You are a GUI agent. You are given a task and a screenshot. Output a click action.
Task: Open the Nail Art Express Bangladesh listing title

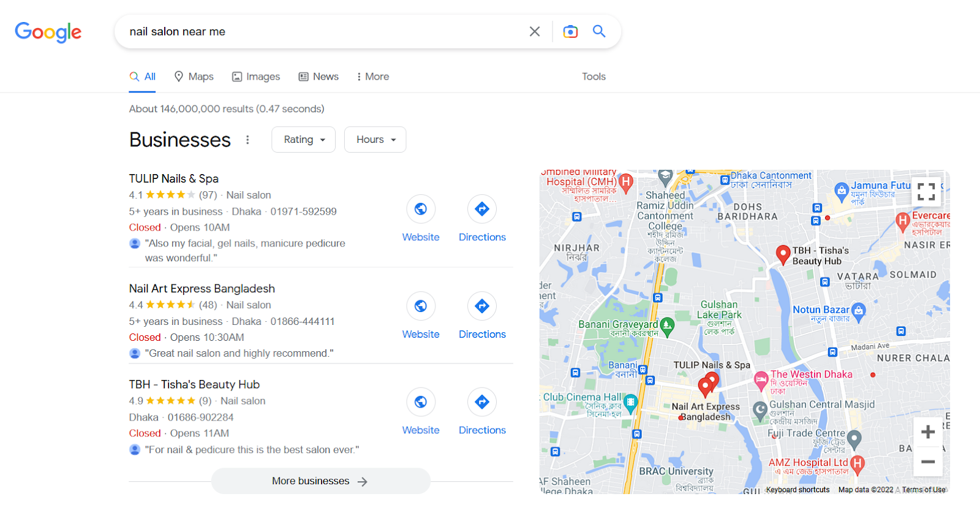pyautogui.click(x=202, y=289)
